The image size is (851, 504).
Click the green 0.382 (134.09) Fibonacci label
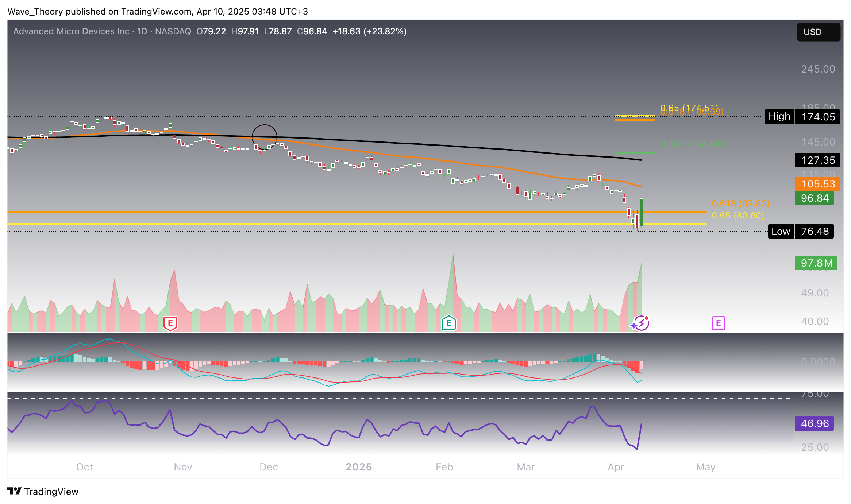click(x=692, y=144)
